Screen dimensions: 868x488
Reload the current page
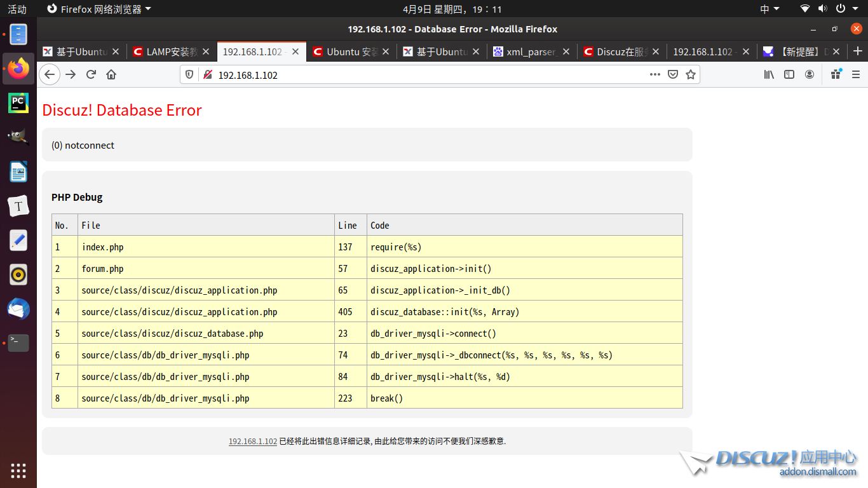[91, 74]
